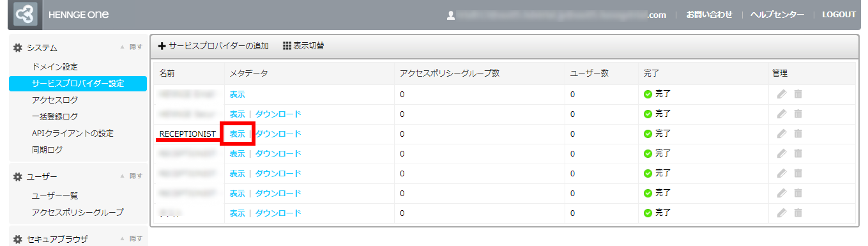
Task: Click the HENNGE One logo icon
Action: coord(25,14)
